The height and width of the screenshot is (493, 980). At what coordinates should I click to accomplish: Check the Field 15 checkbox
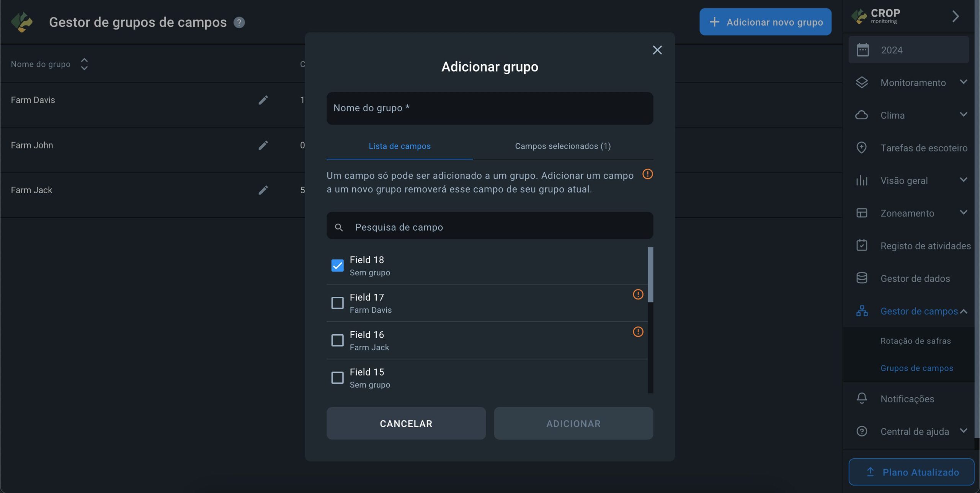click(x=337, y=377)
